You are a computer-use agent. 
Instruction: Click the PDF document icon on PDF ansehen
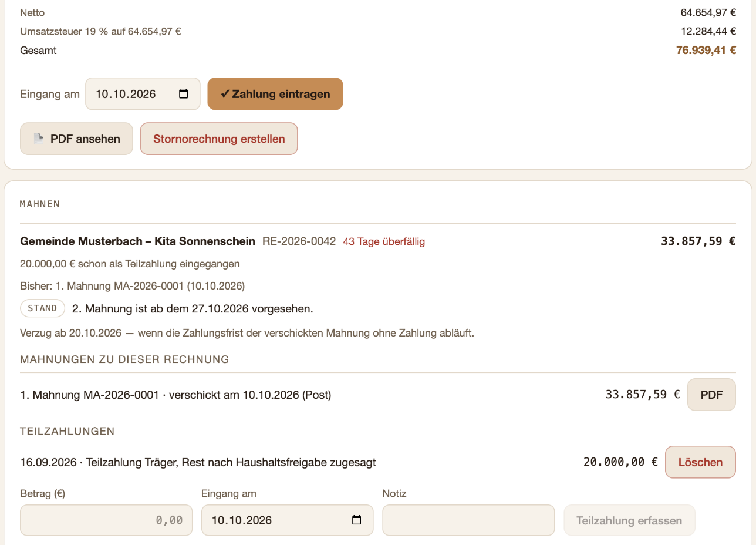tap(39, 139)
